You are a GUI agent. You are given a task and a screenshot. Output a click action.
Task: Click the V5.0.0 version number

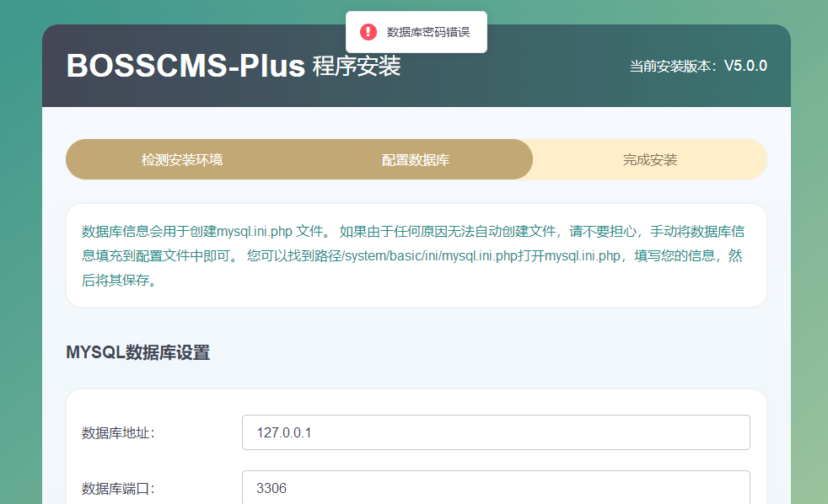click(x=745, y=66)
